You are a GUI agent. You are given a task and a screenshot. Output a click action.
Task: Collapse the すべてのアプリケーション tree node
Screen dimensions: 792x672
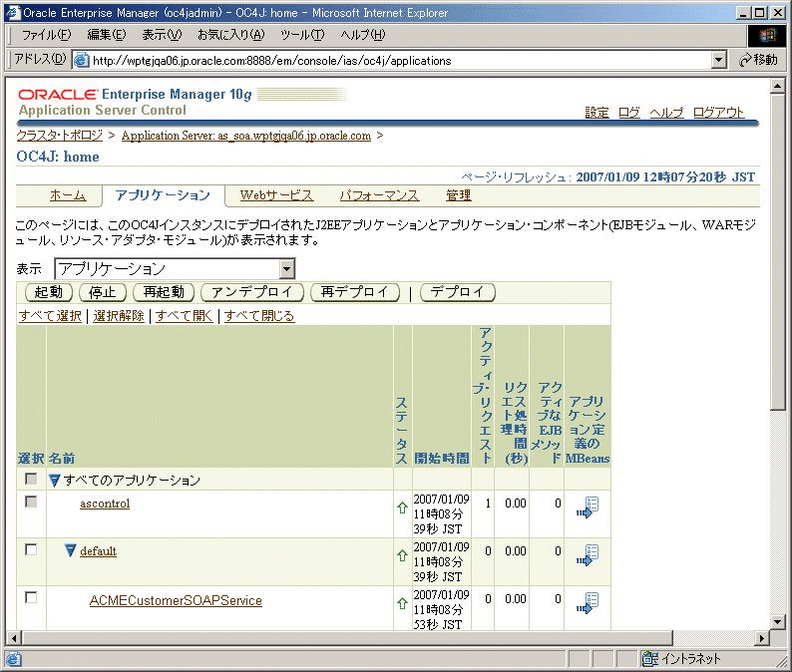[55, 481]
